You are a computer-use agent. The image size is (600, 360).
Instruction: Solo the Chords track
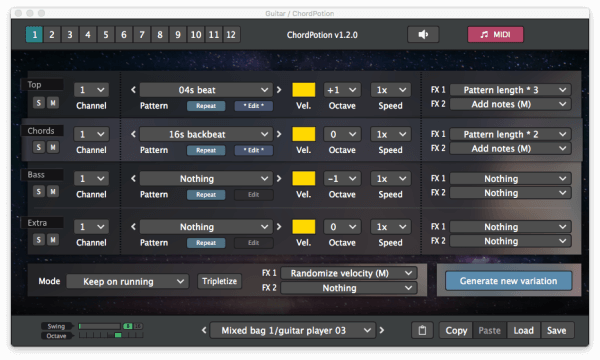pos(39,147)
